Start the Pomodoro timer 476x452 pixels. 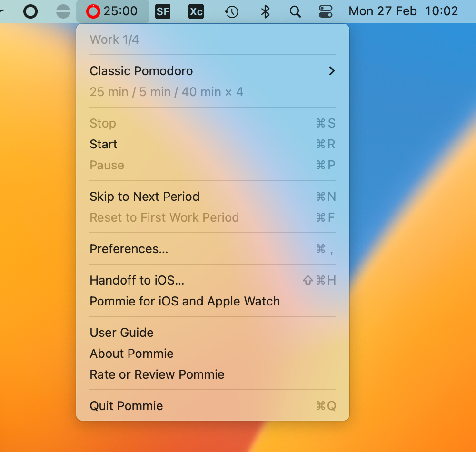(x=104, y=144)
